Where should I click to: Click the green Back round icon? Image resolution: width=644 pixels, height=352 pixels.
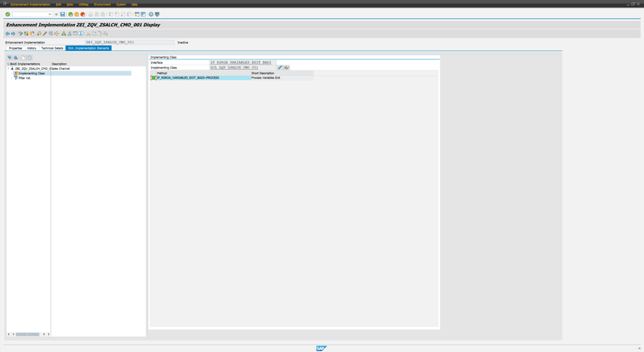click(x=71, y=14)
